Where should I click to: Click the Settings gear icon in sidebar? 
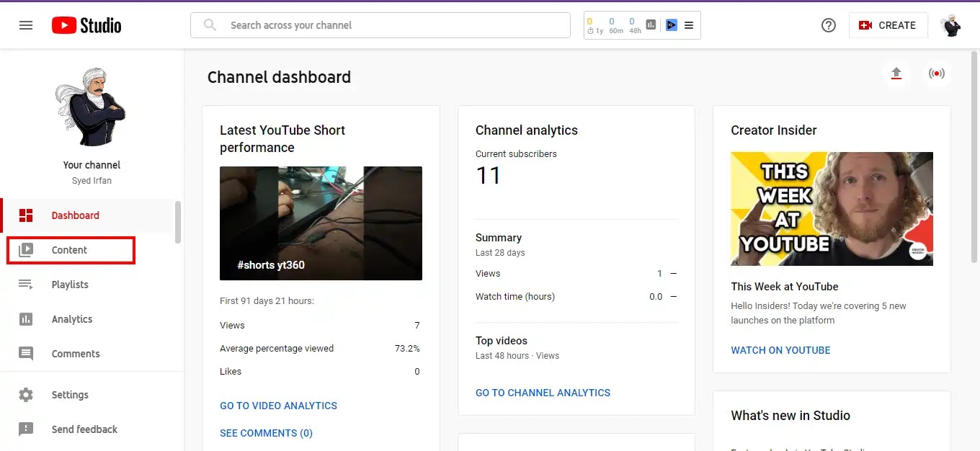pyautogui.click(x=26, y=395)
